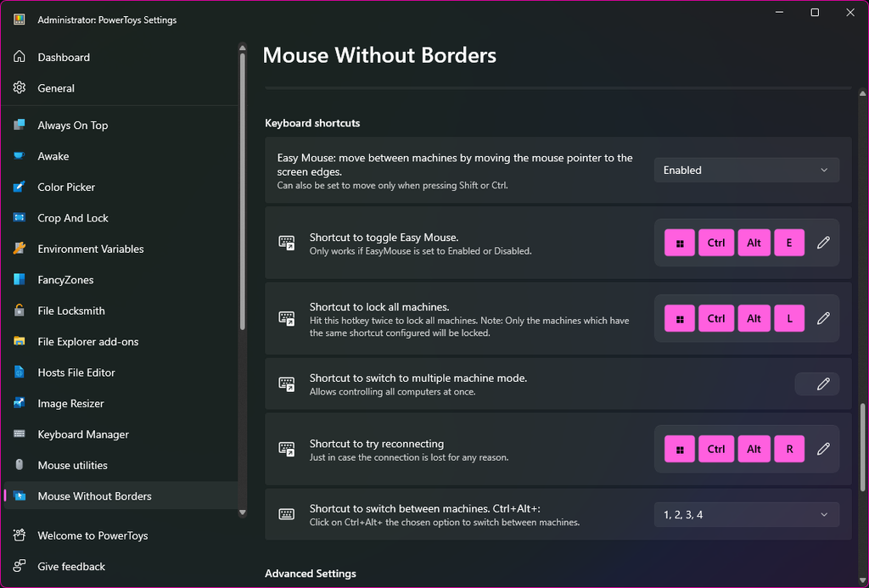Click the Color Picker sidebar icon
The image size is (869, 588).
tap(20, 187)
